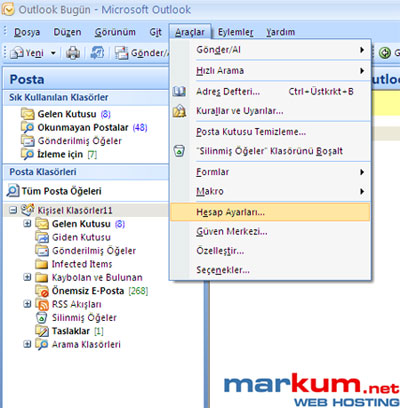400x408 pixels.
Task: Click the Adres Defteri book icon
Action: point(179,91)
